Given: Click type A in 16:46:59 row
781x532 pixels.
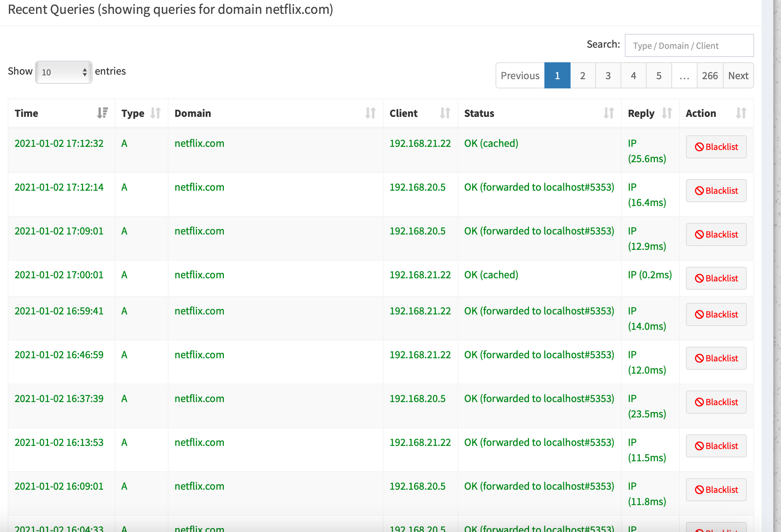Looking at the screenshot, I should (x=124, y=355).
